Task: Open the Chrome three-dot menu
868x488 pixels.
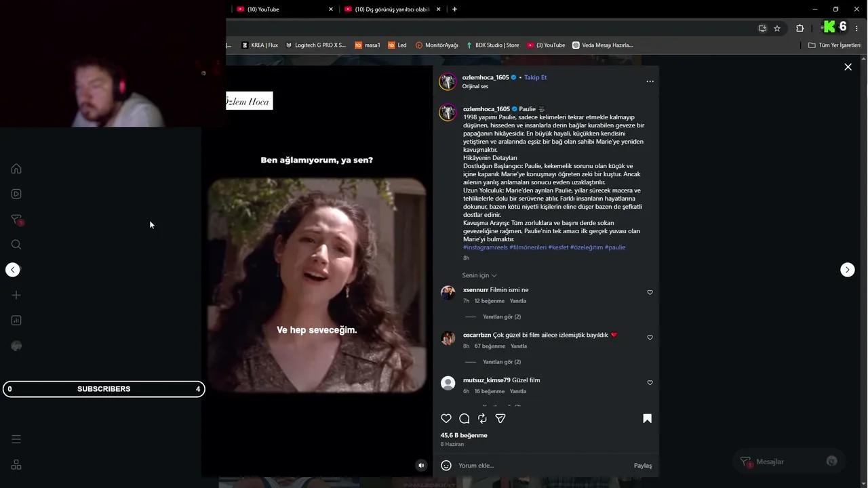Action: (857, 28)
